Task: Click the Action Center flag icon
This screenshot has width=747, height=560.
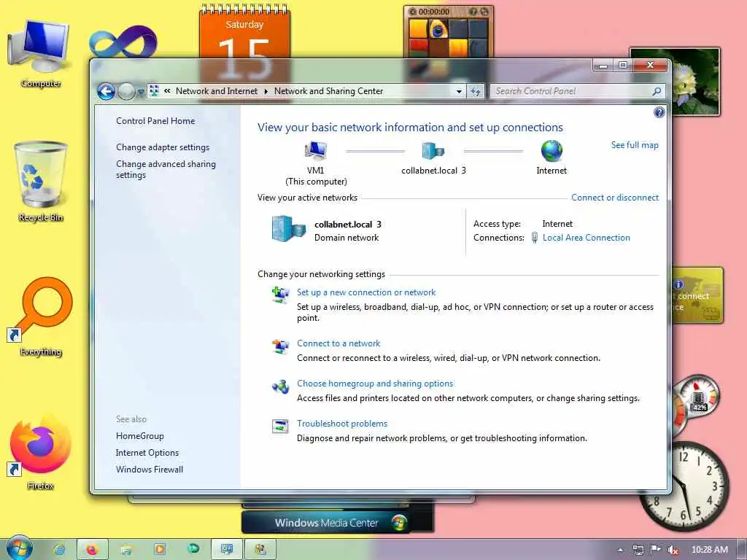Action: pos(656,550)
